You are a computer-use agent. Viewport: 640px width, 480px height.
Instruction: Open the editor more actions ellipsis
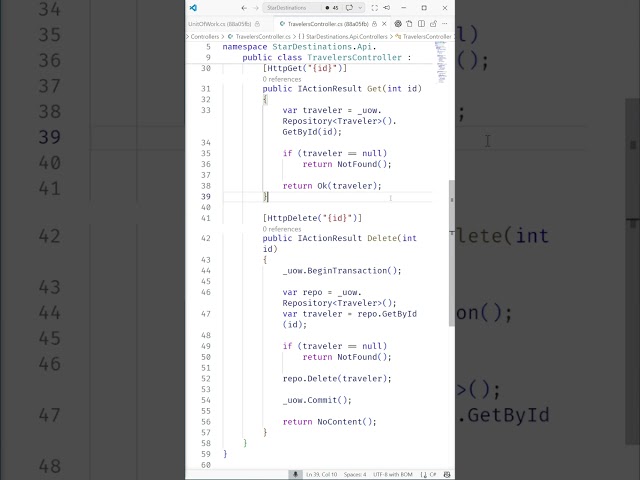pos(445,24)
